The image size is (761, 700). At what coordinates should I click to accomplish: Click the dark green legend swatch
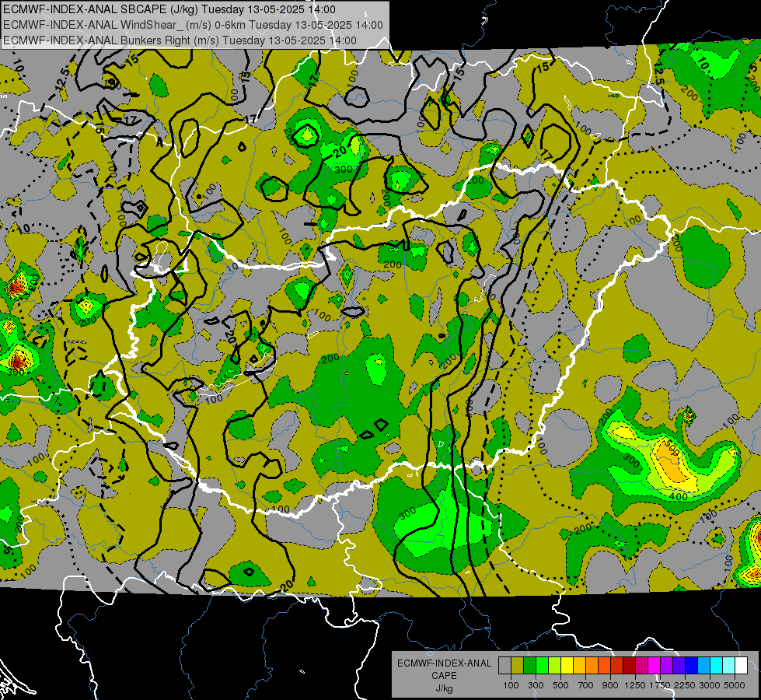529,666
